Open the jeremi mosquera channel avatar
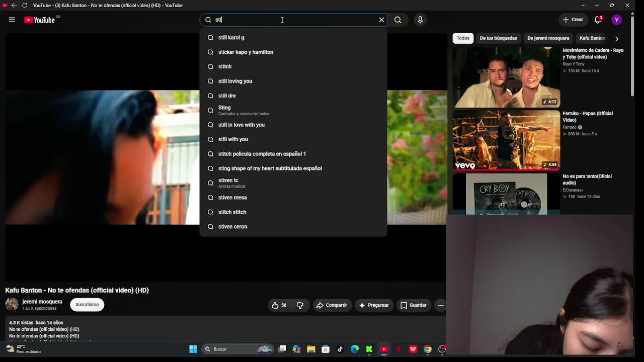 (12, 304)
